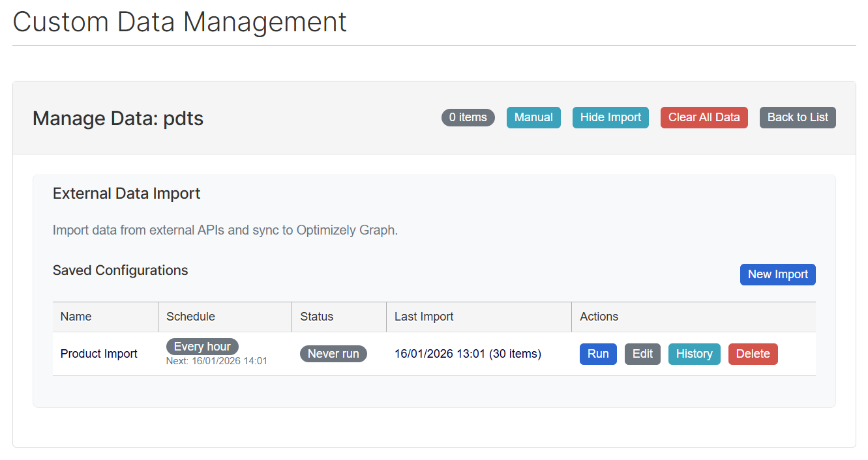
Task: Click the Actions column header
Action: point(599,317)
